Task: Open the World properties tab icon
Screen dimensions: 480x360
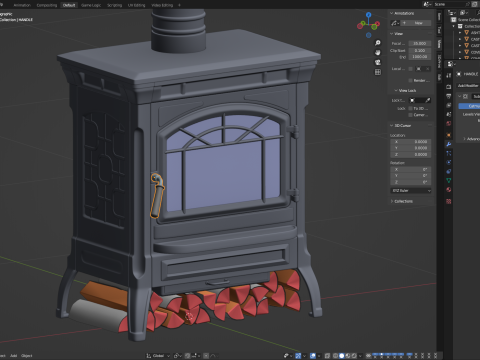Action: (449, 123)
